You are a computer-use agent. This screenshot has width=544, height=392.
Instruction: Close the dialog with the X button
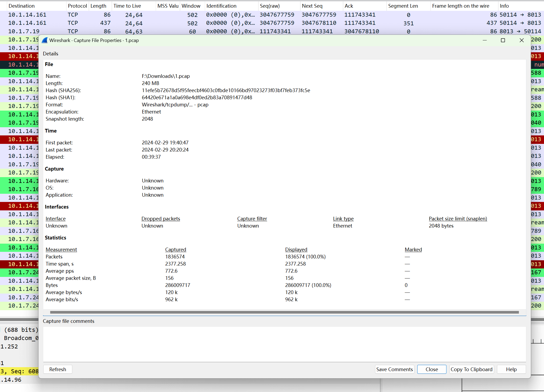tap(522, 40)
